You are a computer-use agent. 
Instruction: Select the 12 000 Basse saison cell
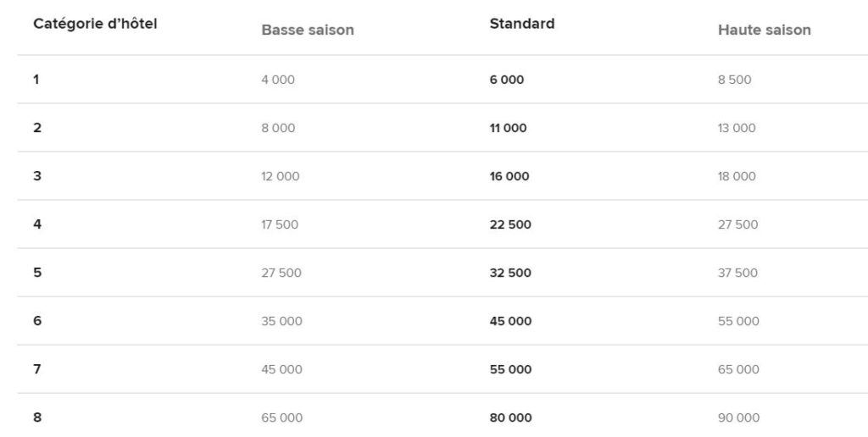point(281,176)
